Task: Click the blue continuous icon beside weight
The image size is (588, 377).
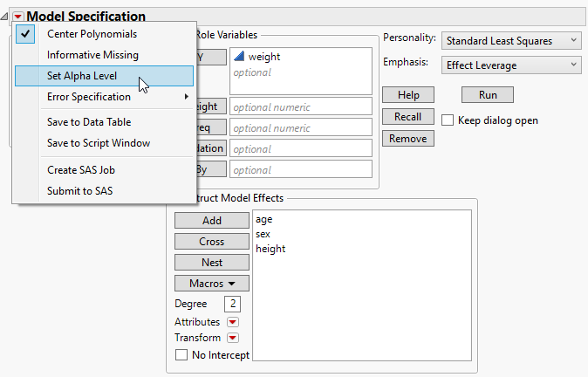Action: pyautogui.click(x=238, y=57)
